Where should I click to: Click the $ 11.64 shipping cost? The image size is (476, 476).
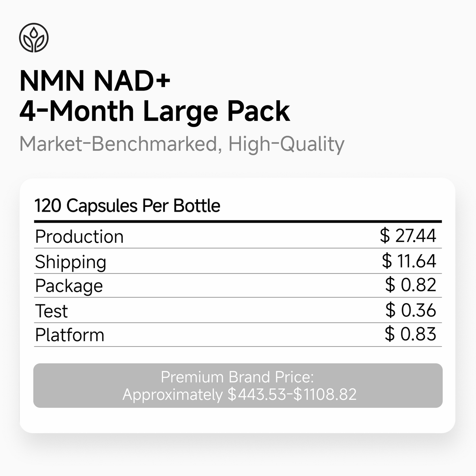point(409,261)
